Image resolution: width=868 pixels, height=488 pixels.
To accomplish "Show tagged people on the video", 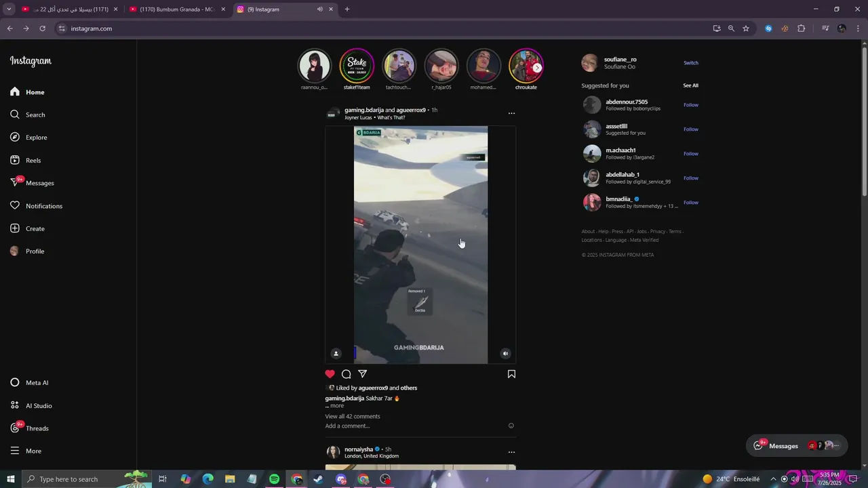I will coord(336,353).
